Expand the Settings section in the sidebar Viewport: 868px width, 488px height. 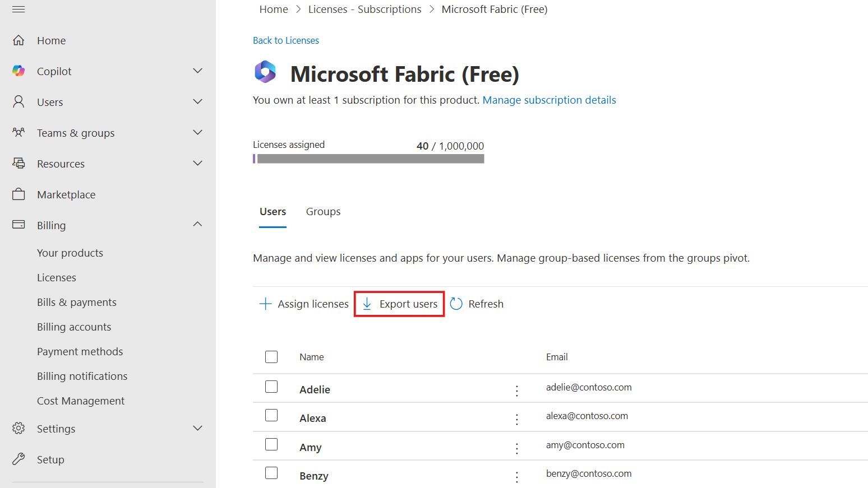coord(197,428)
